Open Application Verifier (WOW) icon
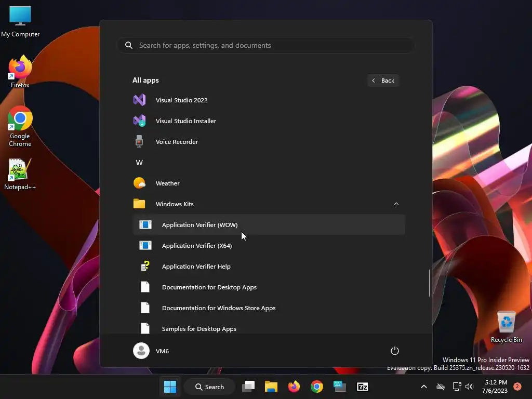Screen dimensions: 532x399 [x=145, y=224]
